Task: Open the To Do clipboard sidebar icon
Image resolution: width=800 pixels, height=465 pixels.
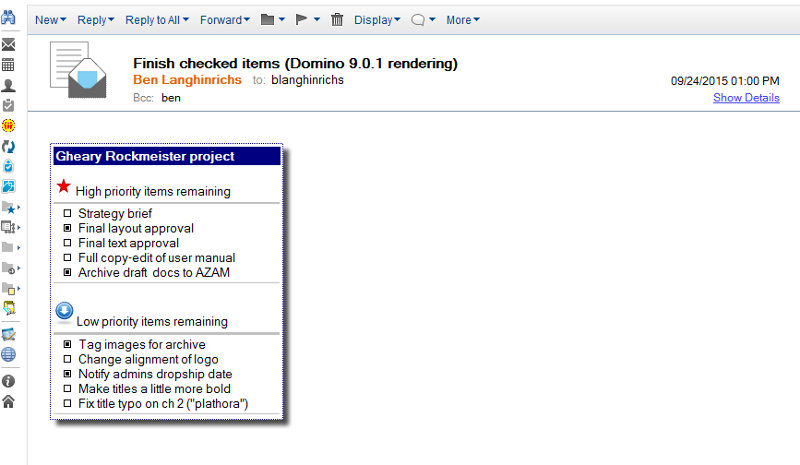Action: pyautogui.click(x=8, y=105)
